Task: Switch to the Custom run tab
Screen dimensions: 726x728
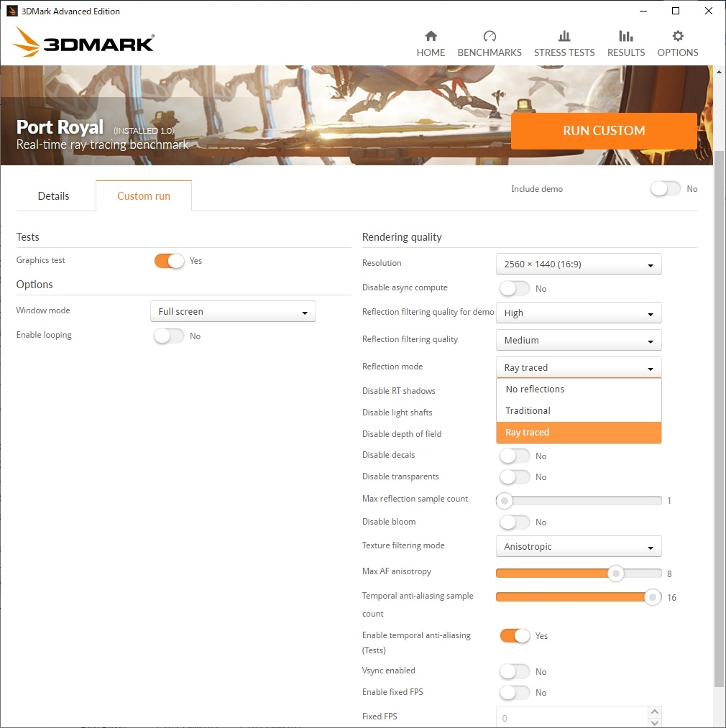Action: (144, 196)
